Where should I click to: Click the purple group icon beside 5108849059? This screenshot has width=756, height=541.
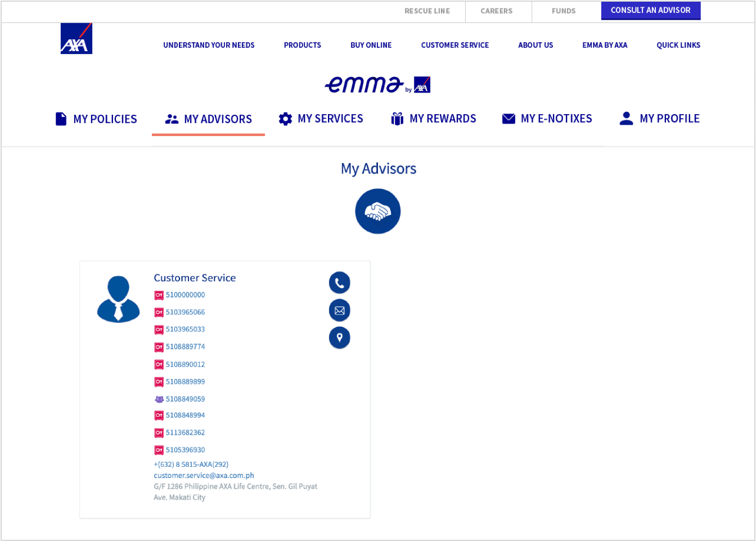pyautogui.click(x=159, y=399)
